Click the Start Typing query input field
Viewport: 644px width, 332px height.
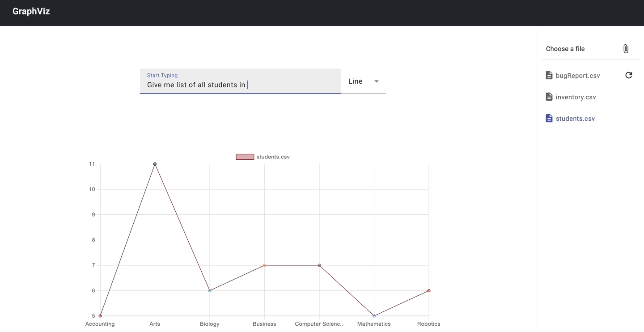(241, 81)
